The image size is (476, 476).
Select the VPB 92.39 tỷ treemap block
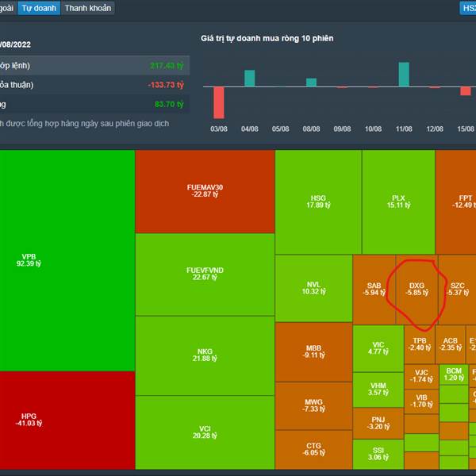coord(67,260)
